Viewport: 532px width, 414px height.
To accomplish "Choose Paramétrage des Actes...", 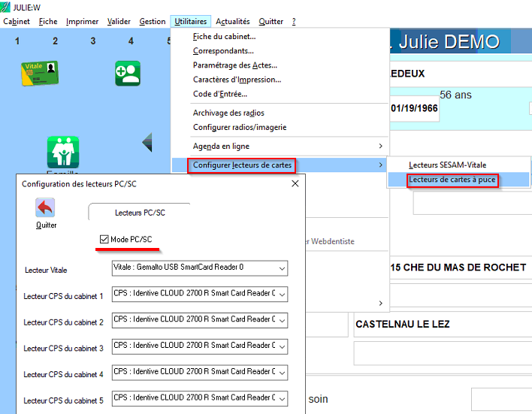I will 234,65.
